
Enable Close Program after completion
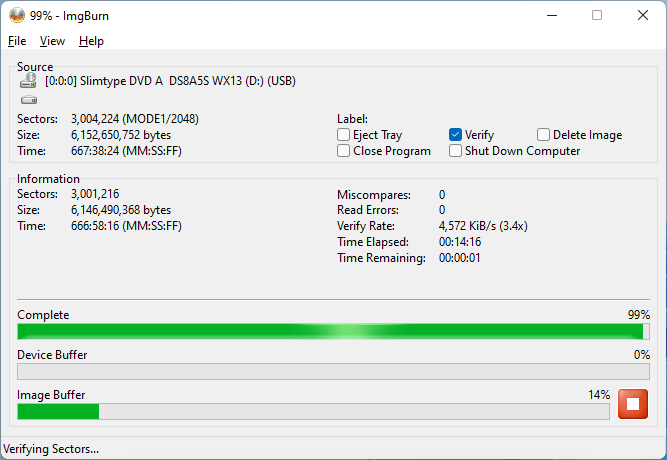point(344,151)
